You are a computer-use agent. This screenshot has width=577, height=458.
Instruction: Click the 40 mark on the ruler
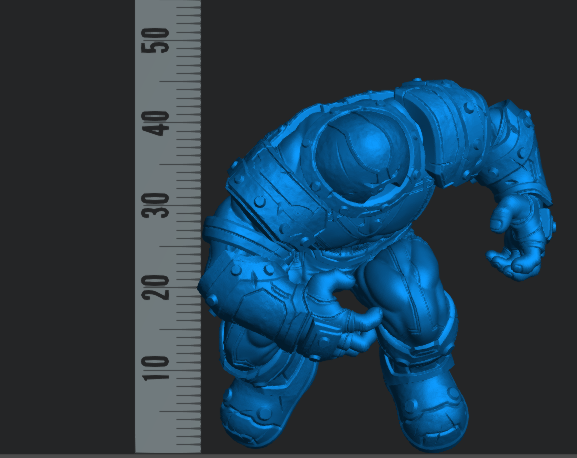point(155,123)
